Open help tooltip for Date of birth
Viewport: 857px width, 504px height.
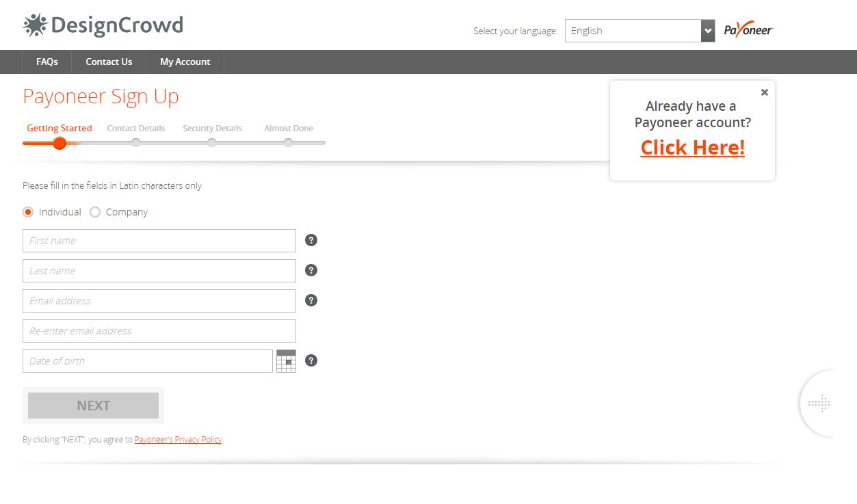[x=311, y=360]
